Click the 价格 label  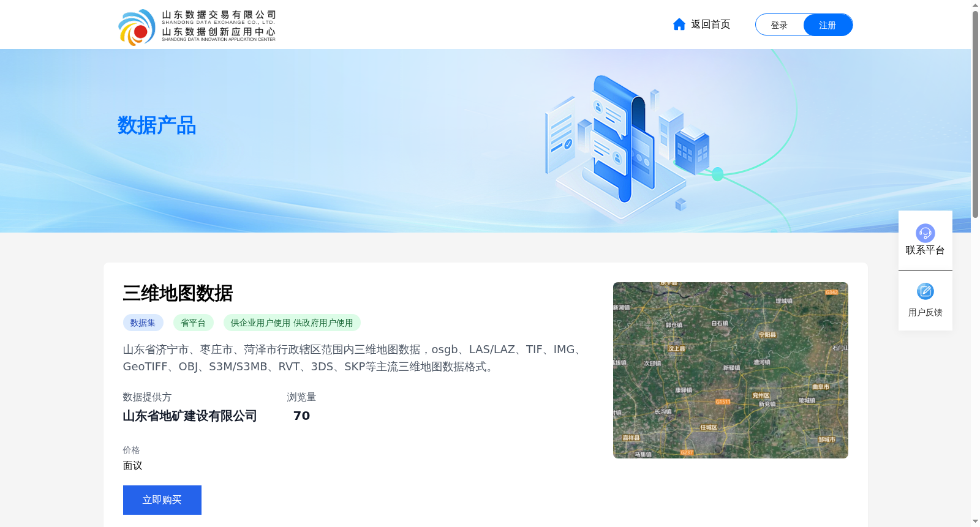tap(131, 450)
